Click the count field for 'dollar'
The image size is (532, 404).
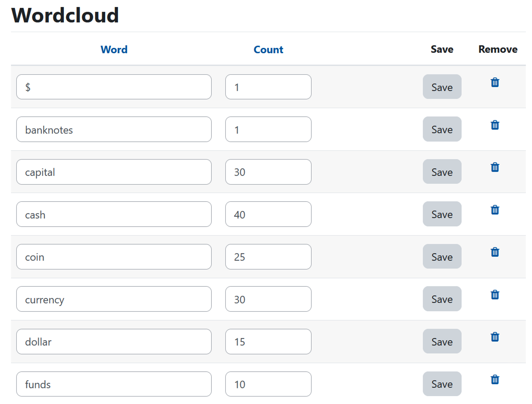[x=268, y=342]
